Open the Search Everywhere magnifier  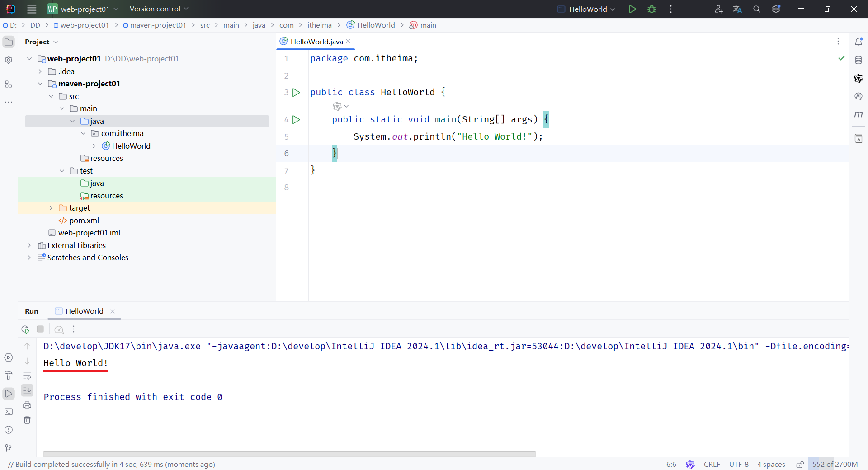(756, 9)
